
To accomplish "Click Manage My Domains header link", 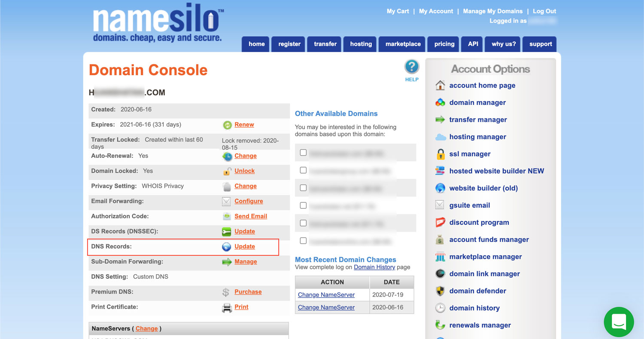I will [x=493, y=11].
